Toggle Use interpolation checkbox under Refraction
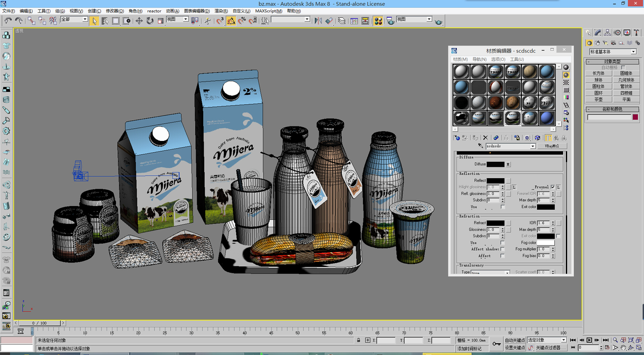Image resolution: width=644 pixels, height=355 pixels. pyautogui.click(x=503, y=243)
